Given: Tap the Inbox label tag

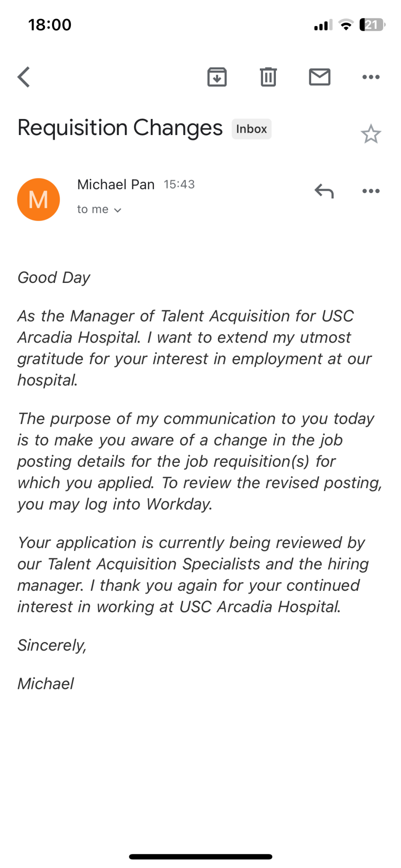Looking at the screenshot, I should click(251, 129).
